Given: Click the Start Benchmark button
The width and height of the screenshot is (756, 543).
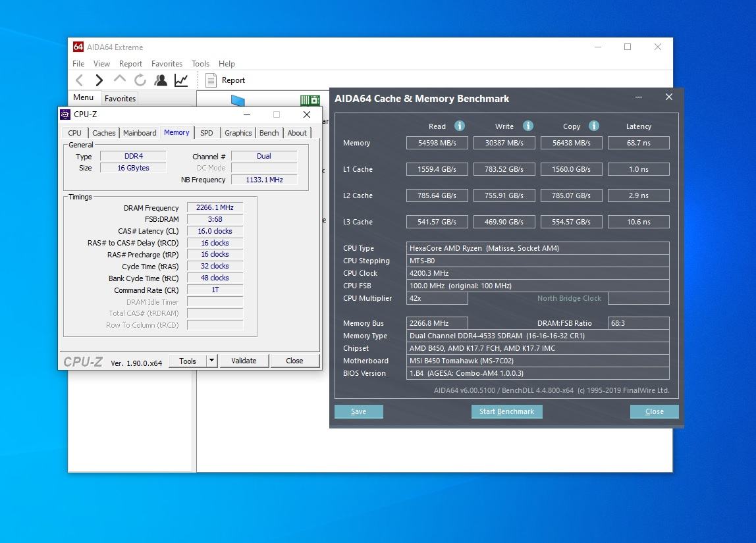Looking at the screenshot, I should [506, 411].
